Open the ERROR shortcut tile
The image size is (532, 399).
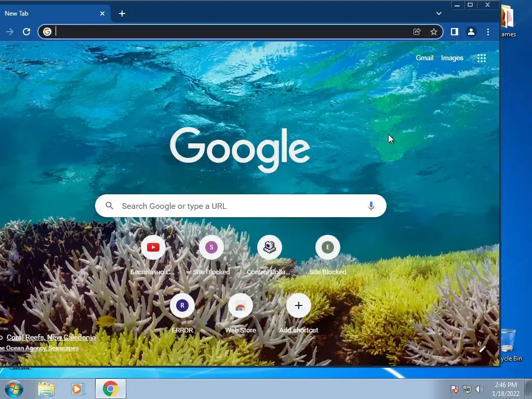click(182, 305)
